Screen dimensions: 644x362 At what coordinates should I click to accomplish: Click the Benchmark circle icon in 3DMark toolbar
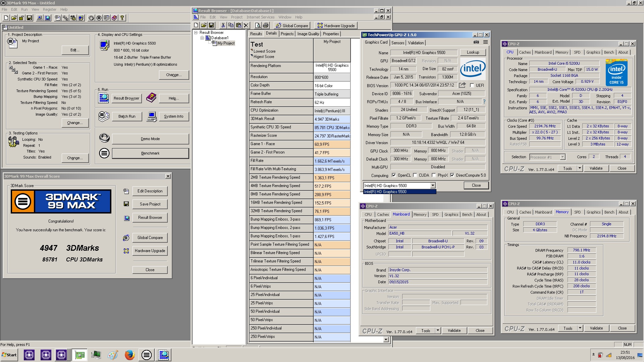pyautogui.click(x=99, y=18)
